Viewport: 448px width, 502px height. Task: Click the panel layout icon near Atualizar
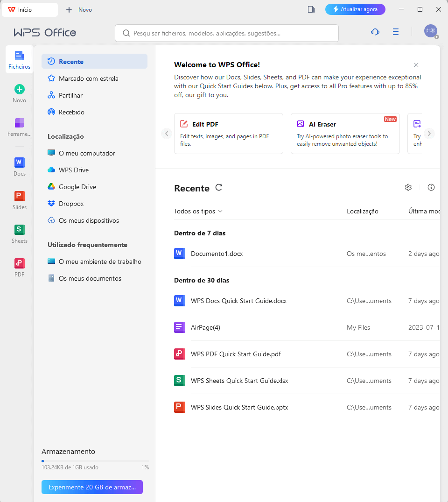tap(311, 10)
